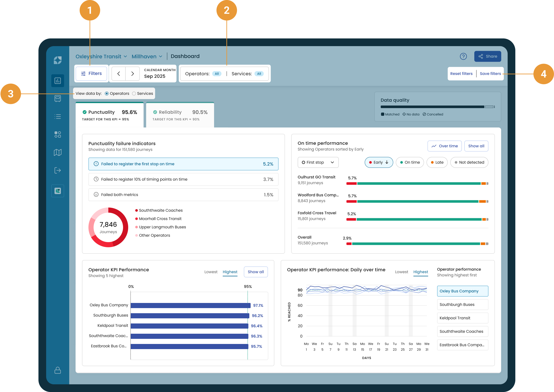Open the bus vehicle icon in sidebar

[x=57, y=98]
